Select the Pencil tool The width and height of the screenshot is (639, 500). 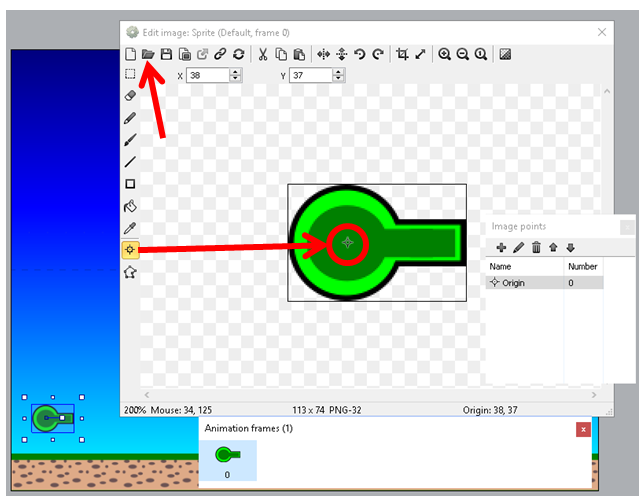coord(130,118)
